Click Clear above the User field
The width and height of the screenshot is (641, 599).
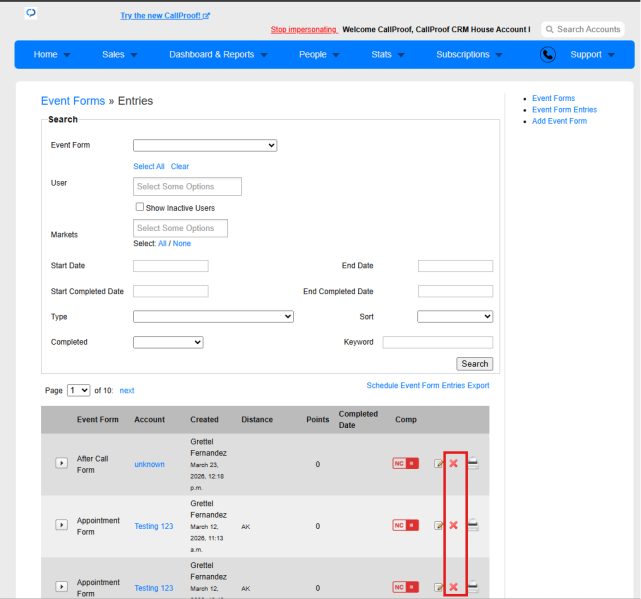[180, 166]
